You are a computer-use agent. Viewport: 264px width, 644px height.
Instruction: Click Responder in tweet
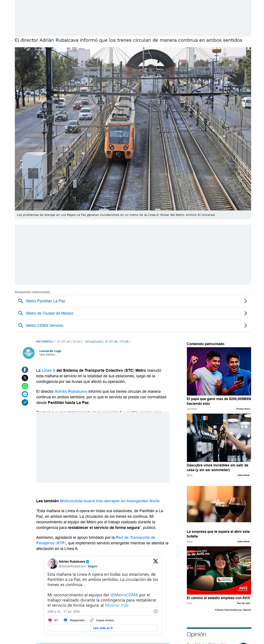pyautogui.click(x=77, y=620)
